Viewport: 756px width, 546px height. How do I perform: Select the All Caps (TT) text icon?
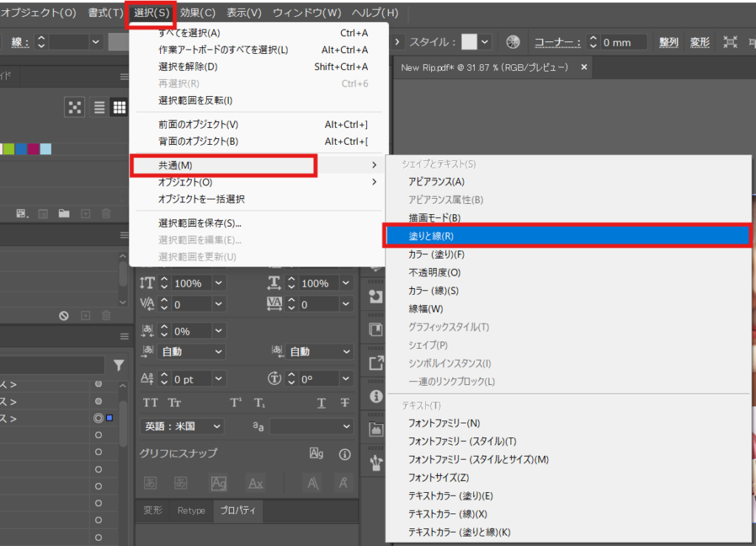151,403
